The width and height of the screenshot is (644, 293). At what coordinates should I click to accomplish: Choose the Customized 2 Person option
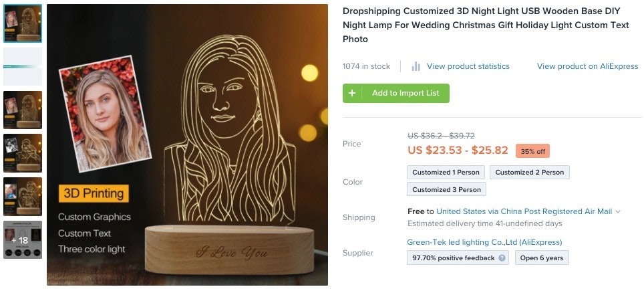(x=529, y=172)
